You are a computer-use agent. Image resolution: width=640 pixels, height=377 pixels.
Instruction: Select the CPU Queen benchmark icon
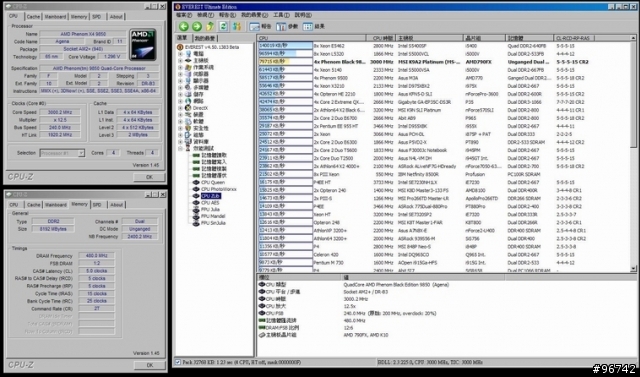point(196,182)
